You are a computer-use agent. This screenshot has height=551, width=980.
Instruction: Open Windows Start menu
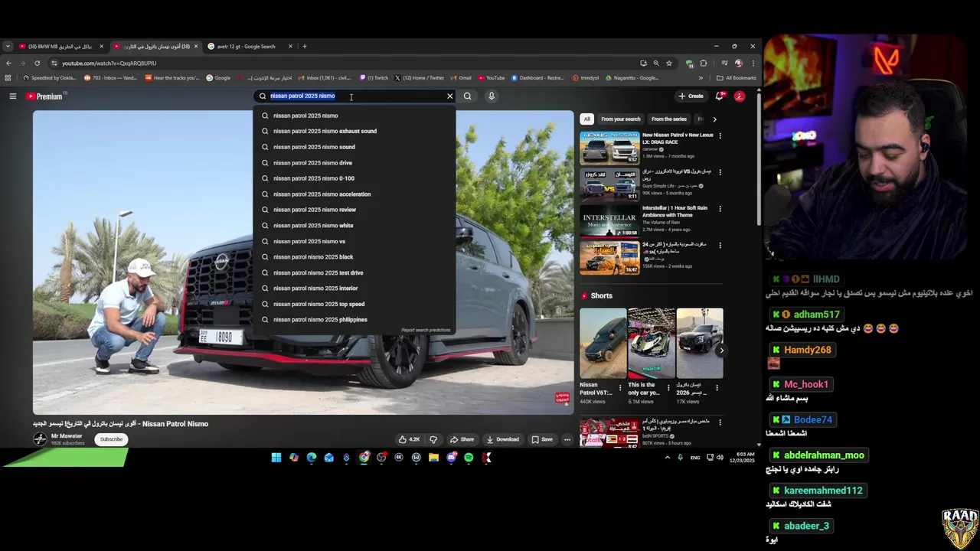276,458
